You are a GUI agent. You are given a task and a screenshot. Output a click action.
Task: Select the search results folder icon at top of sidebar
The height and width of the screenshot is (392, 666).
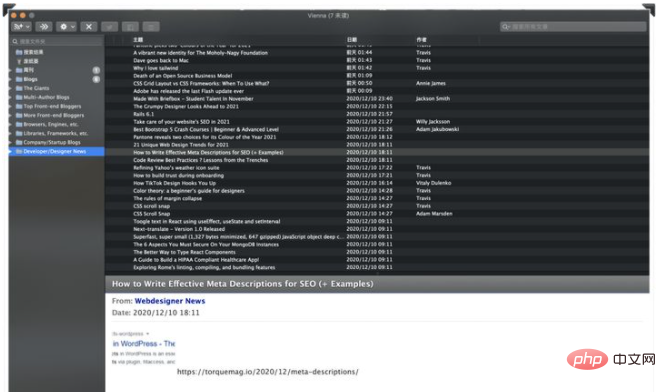19,52
